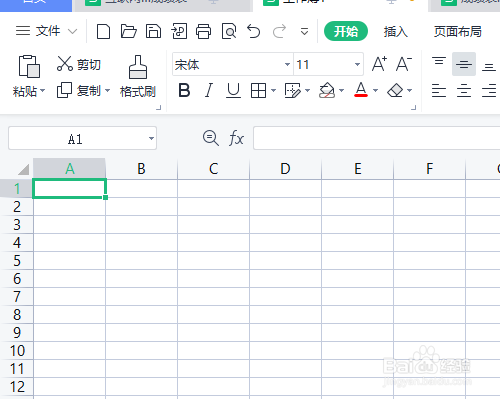Expand the borders dropdown arrow
The width and height of the screenshot is (500, 399).
pos(273,90)
